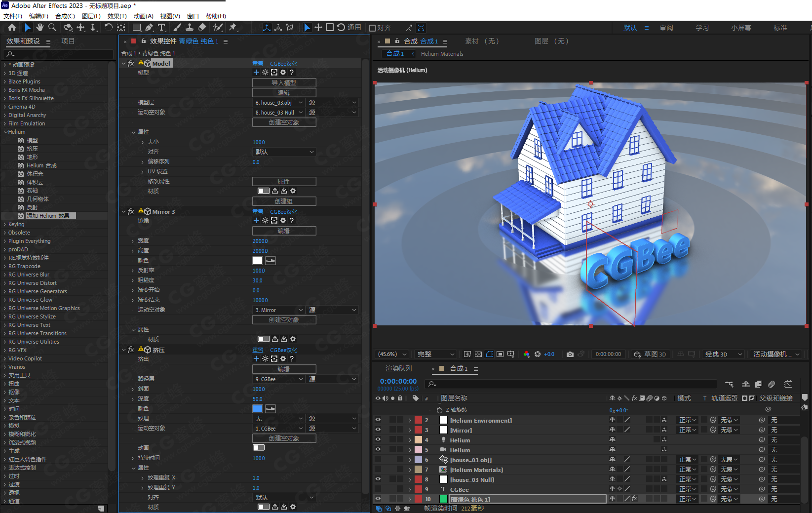Open the 3. Mirror motion object dropdown

coord(279,310)
